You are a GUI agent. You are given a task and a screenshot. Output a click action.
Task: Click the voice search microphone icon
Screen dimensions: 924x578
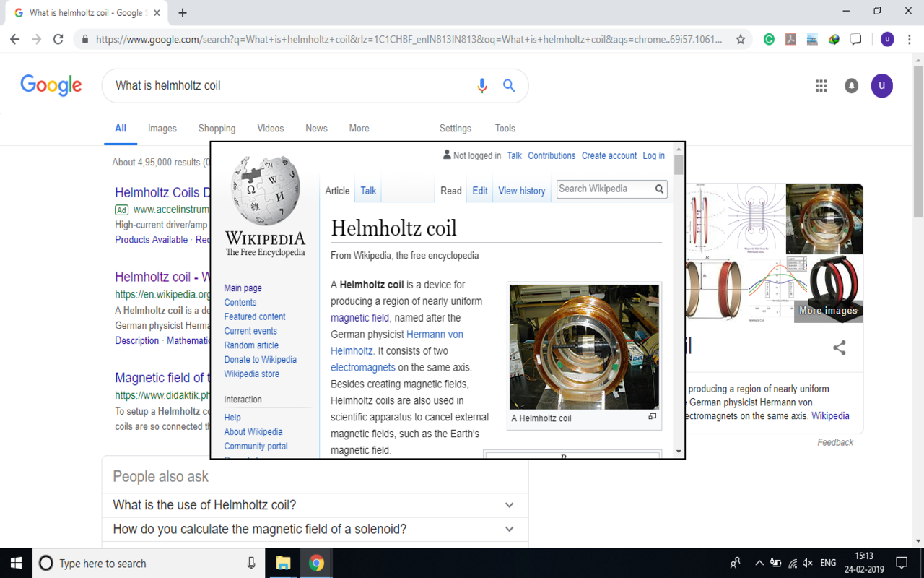(x=482, y=86)
